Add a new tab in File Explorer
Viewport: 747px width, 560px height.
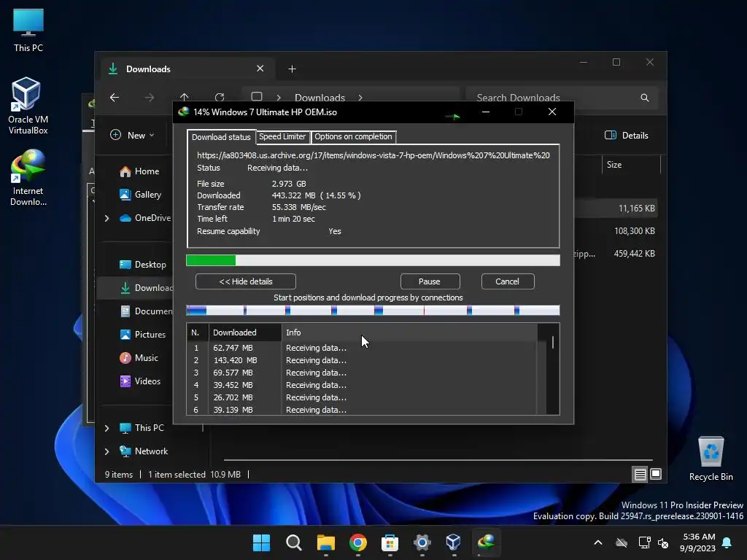click(x=292, y=69)
